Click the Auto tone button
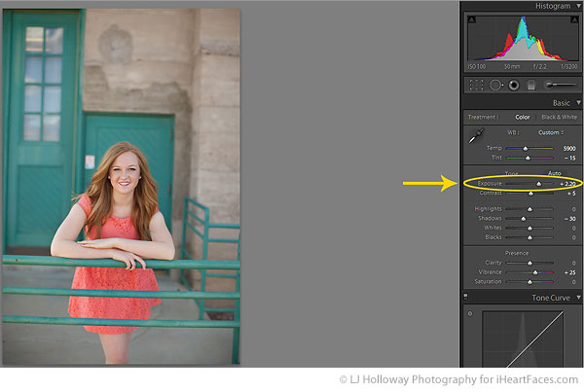 (554, 173)
